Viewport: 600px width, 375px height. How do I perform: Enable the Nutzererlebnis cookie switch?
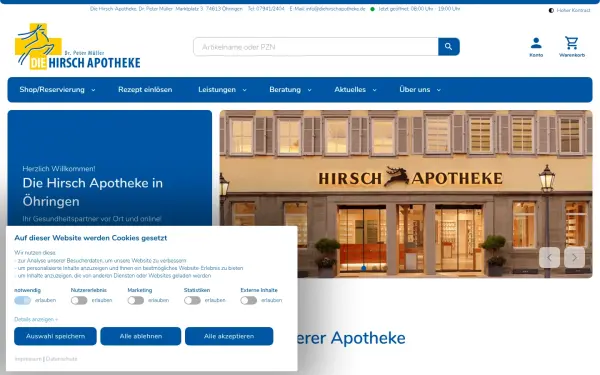pos(79,300)
